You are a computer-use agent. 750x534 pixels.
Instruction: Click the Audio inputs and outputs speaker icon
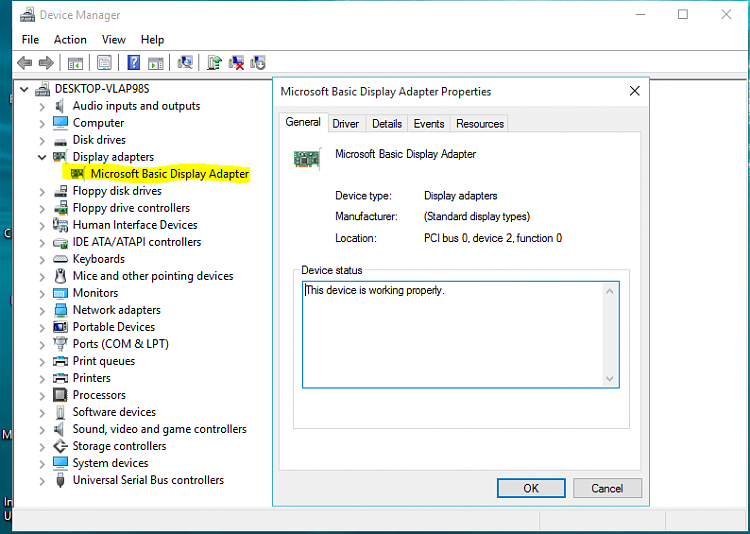coord(60,106)
